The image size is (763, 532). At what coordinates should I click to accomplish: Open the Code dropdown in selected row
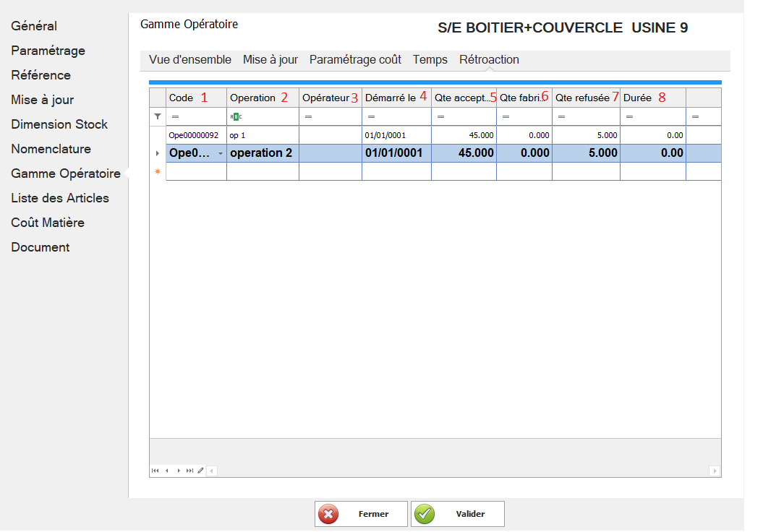pyautogui.click(x=220, y=153)
